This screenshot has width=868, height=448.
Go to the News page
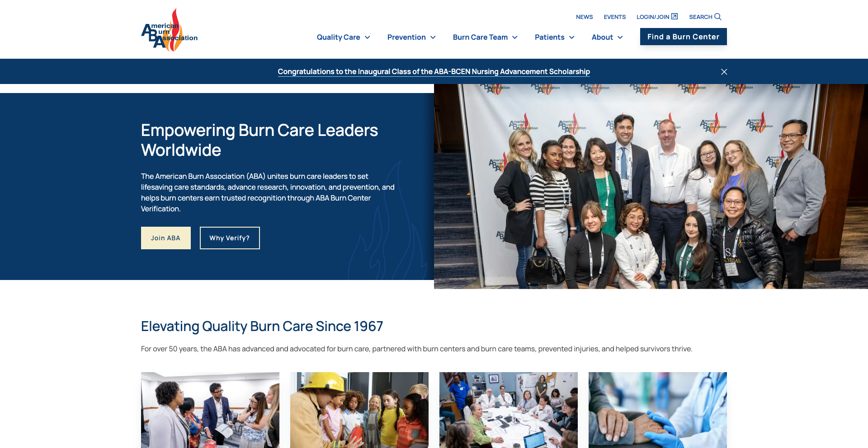point(584,17)
